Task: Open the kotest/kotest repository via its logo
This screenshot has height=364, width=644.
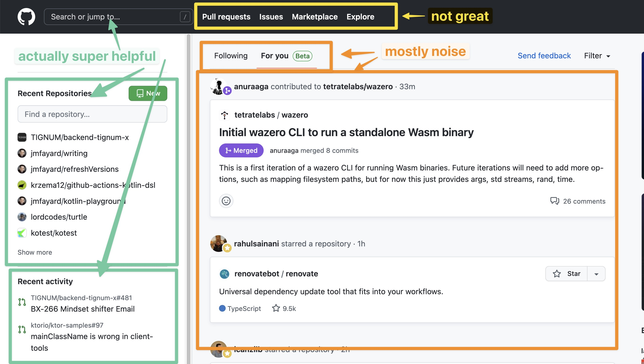Action: click(x=22, y=233)
